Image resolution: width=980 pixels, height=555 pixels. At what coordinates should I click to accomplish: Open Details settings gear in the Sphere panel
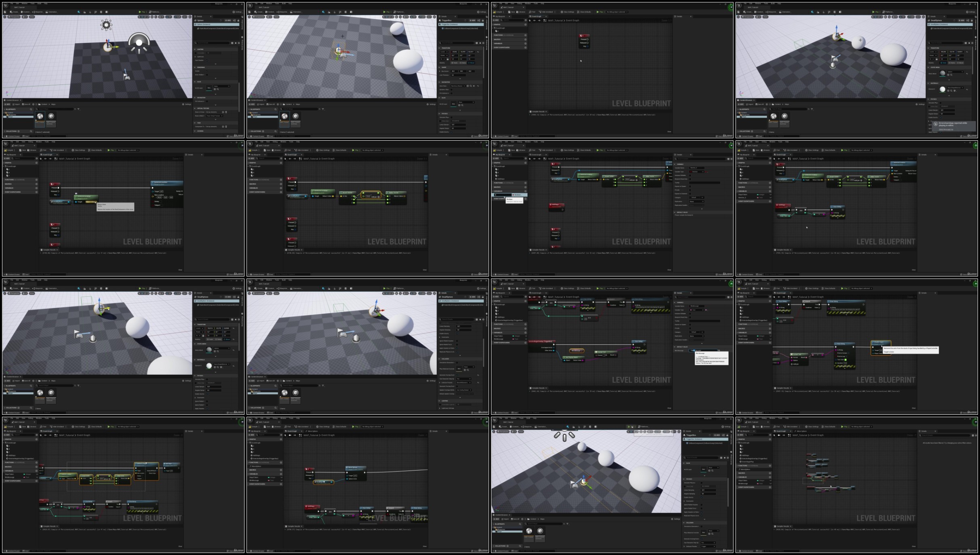coord(239,43)
